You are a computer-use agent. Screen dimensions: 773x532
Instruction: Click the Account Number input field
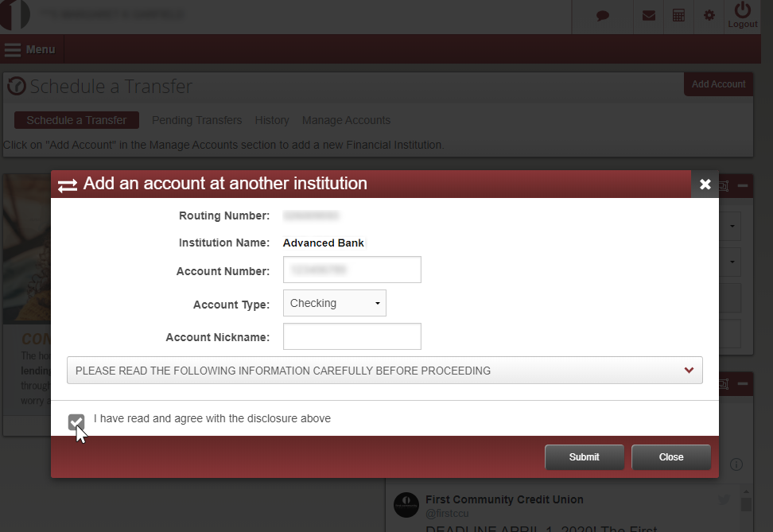click(x=352, y=270)
